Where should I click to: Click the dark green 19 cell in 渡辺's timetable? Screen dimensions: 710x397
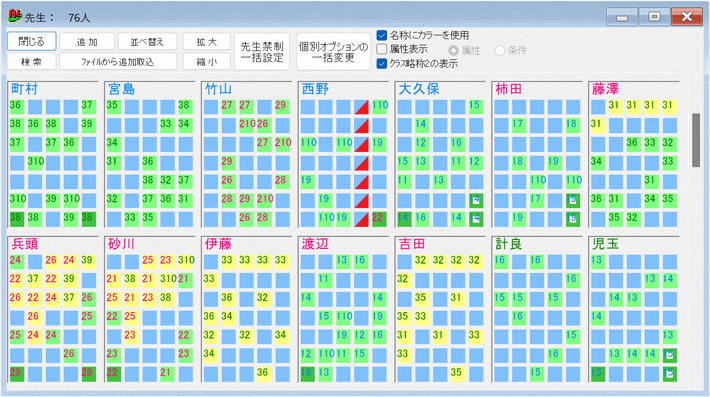tap(307, 374)
